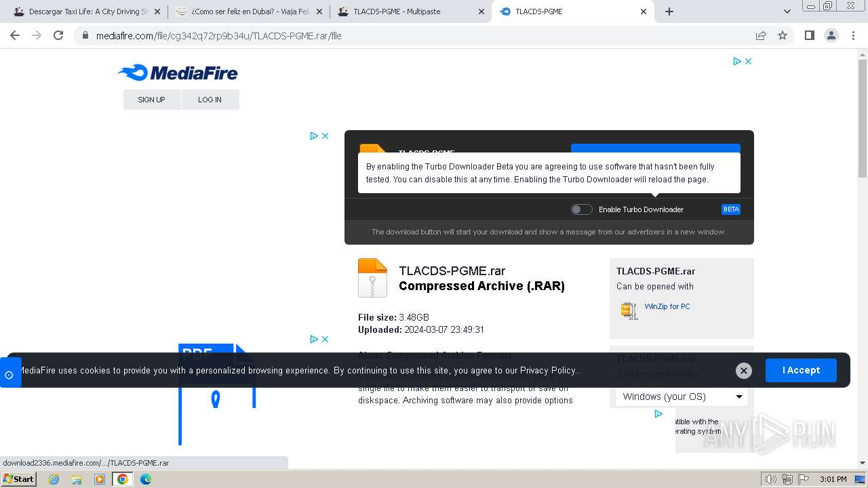Click the LOG IN button
Screen dimensions: 868x488
click(x=210, y=100)
